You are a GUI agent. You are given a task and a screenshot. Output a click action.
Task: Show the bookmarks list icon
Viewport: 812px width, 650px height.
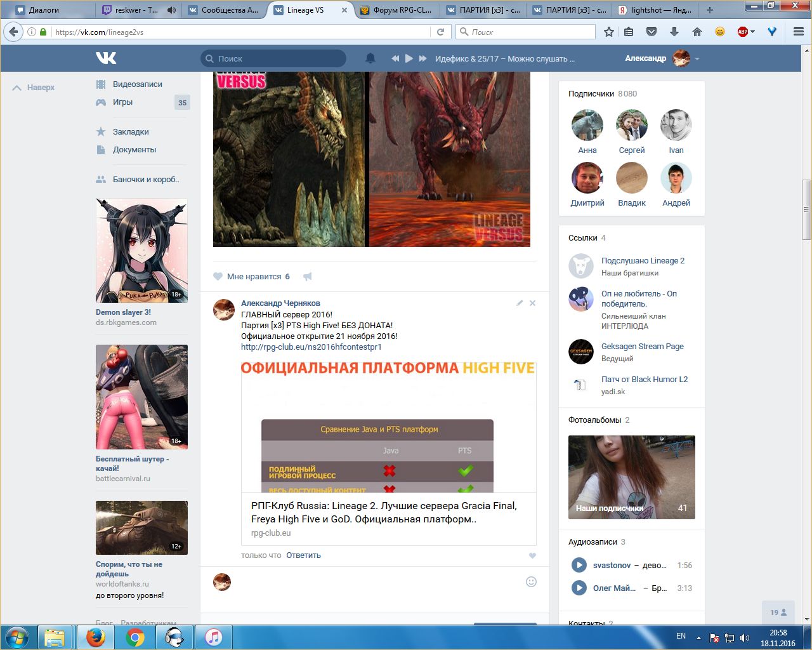pyautogui.click(x=629, y=32)
